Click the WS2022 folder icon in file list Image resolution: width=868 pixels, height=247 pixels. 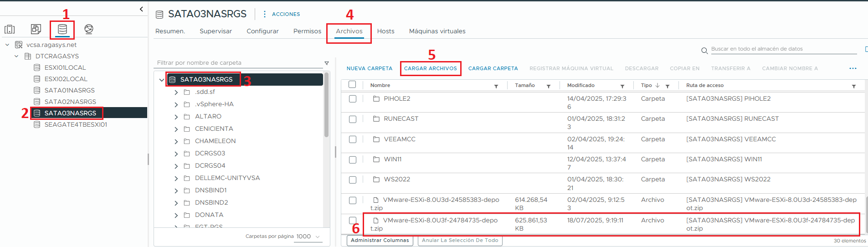pos(376,179)
